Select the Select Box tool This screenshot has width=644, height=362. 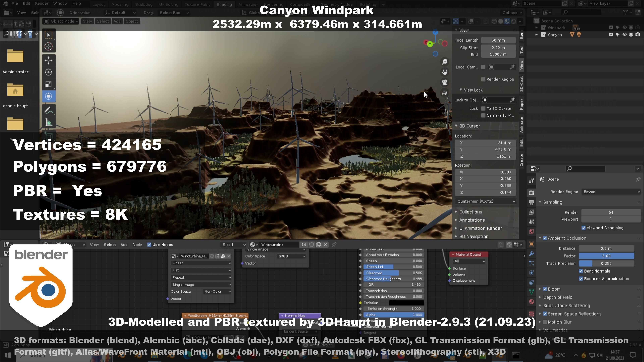coord(48,35)
